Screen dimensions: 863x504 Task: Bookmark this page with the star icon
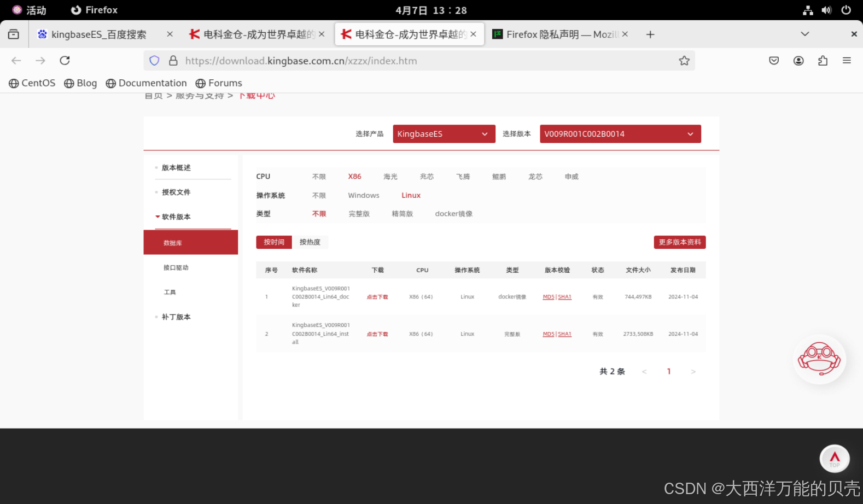click(684, 61)
